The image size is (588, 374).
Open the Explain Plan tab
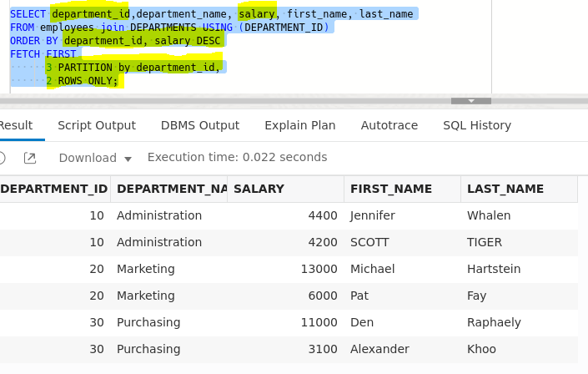point(299,125)
